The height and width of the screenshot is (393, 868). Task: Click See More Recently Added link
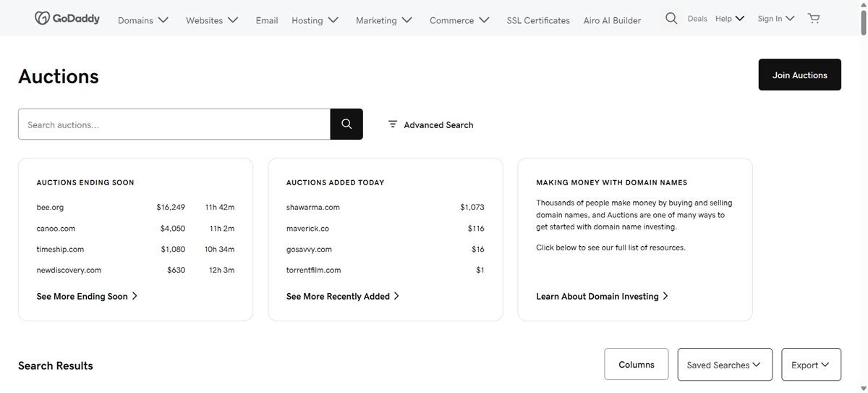(342, 296)
